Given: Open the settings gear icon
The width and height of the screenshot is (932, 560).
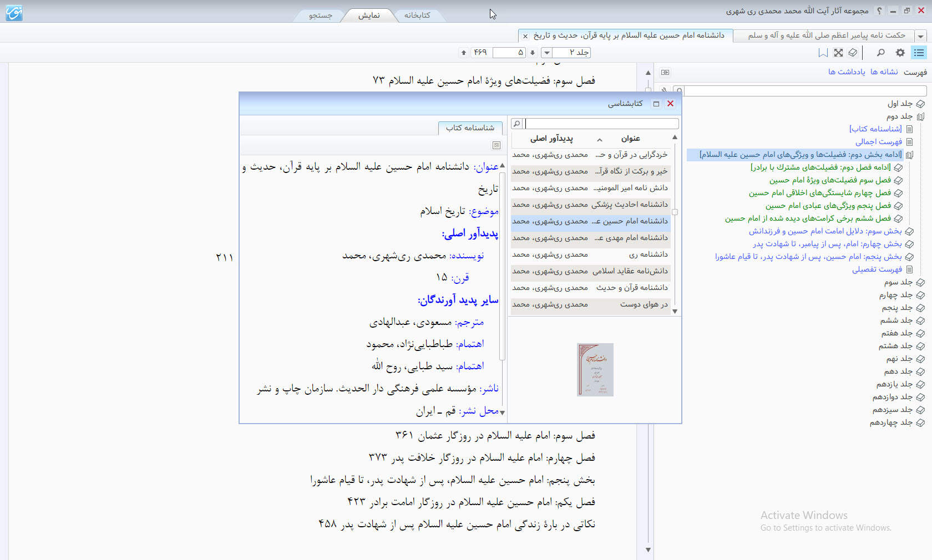Looking at the screenshot, I should (900, 53).
